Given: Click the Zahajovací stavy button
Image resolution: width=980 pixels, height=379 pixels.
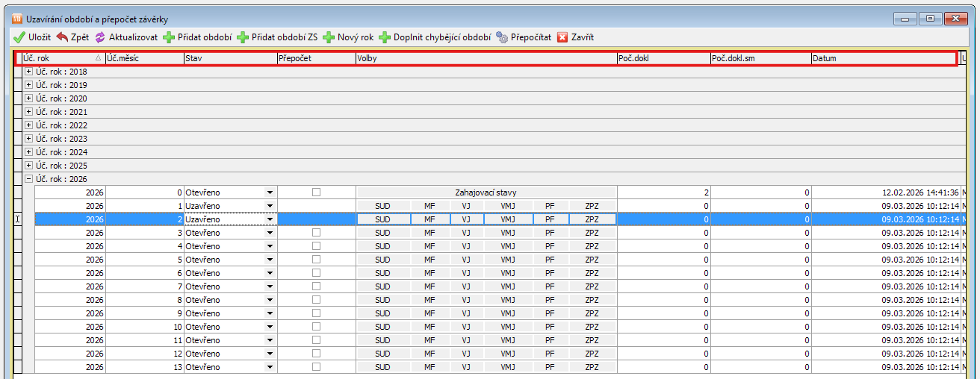Looking at the screenshot, I should 486,192.
